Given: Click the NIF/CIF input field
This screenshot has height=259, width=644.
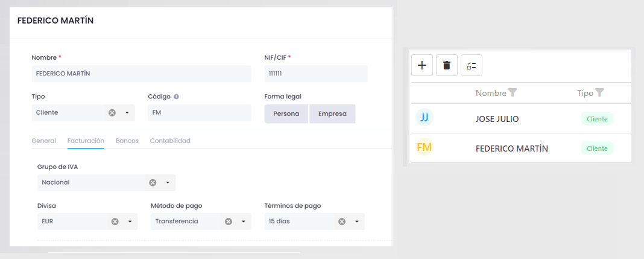Looking at the screenshot, I should coord(316,74).
